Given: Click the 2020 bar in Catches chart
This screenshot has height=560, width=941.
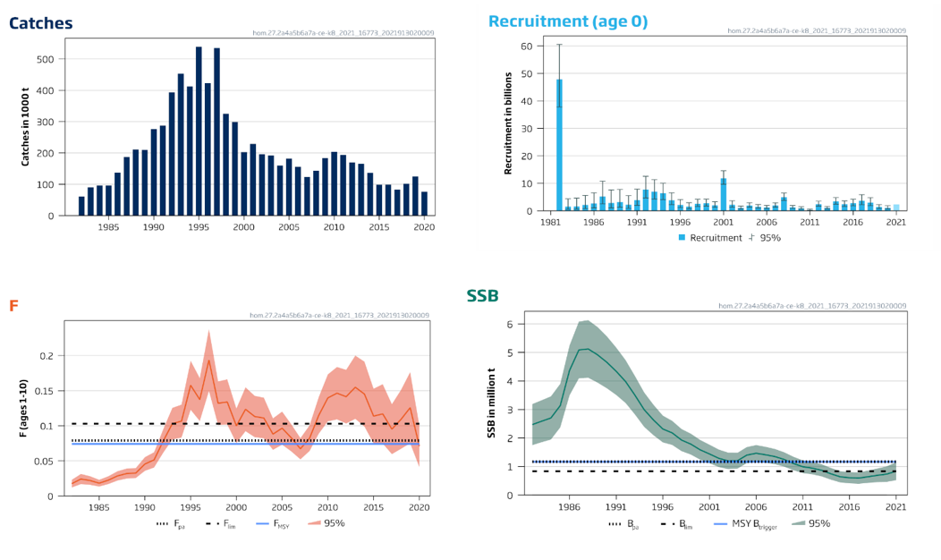Looking at the screenshot, I should point(424,203).
